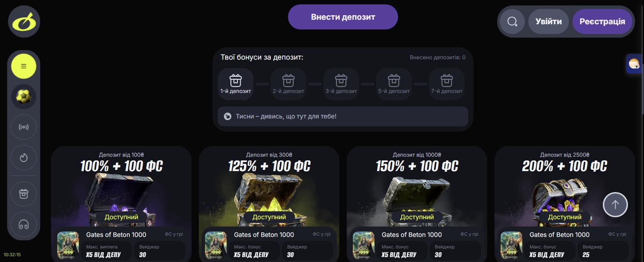The width and height of the screenshot is (644, 262).
Task: Click Доступний on the 200% + 100 ФС card
Action: point(565,217)
